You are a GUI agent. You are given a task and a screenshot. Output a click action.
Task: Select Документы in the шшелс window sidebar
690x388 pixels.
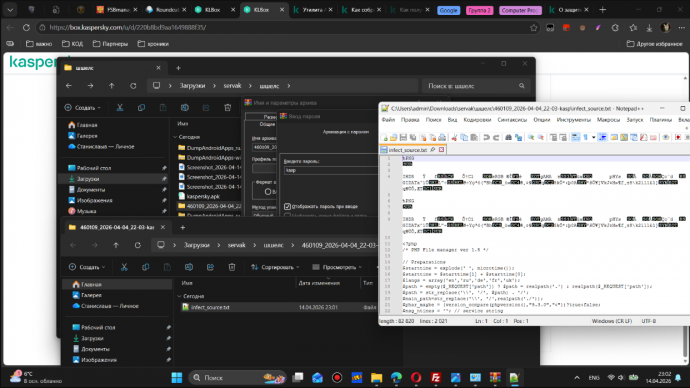point(91,190)
